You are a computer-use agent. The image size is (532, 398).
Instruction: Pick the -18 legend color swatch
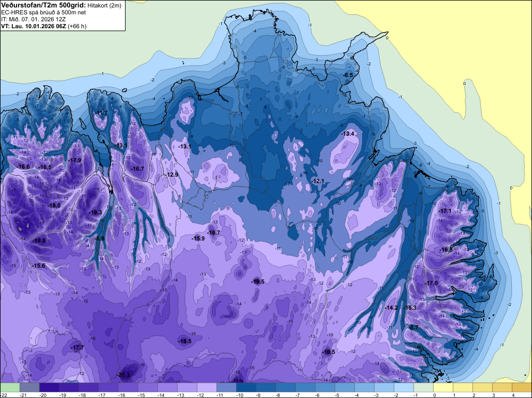pos(88,387)
